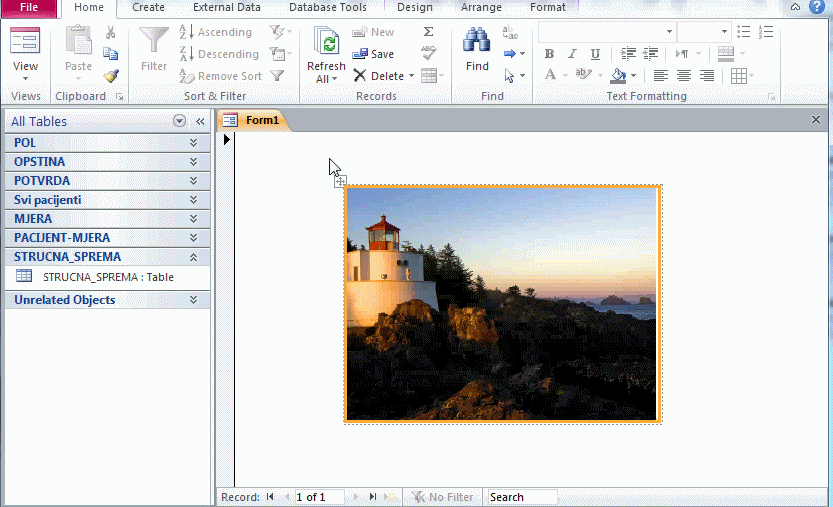Viewport: 833px width, 507px height.
Task: Switch to the Arrange tab
Action: (x=481, y=7)
